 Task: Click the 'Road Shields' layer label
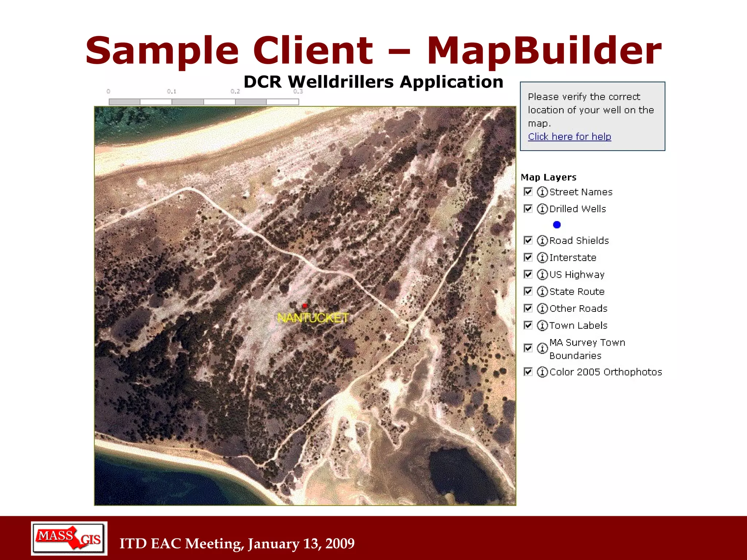(x=579, y=241)
